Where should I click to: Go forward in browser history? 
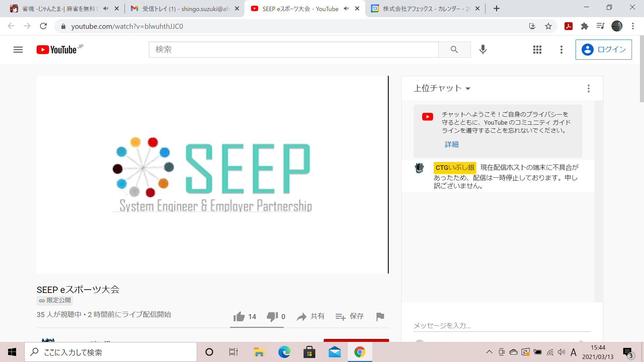27,26
